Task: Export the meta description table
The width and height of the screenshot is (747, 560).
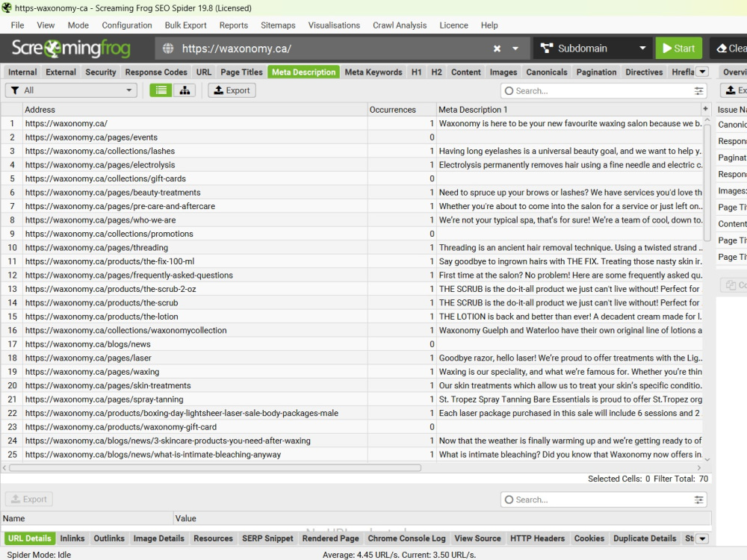Action: click(232, 90)
